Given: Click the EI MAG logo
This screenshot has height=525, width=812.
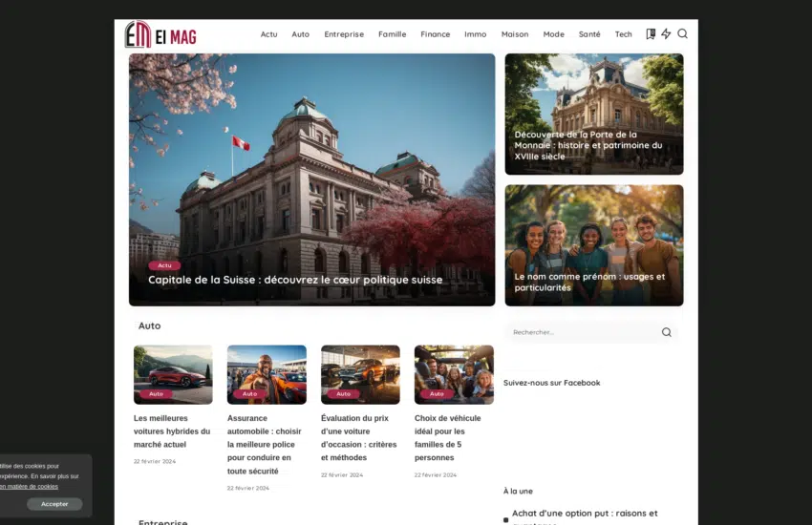Looking at the screenshot, I should tap(160, 34).
